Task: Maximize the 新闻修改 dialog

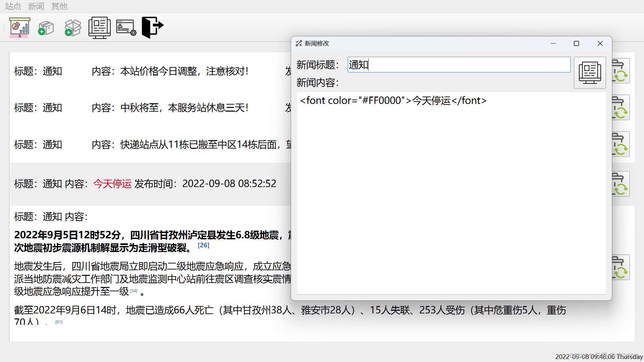Action: pyautogui.click(x=577, y=44)
